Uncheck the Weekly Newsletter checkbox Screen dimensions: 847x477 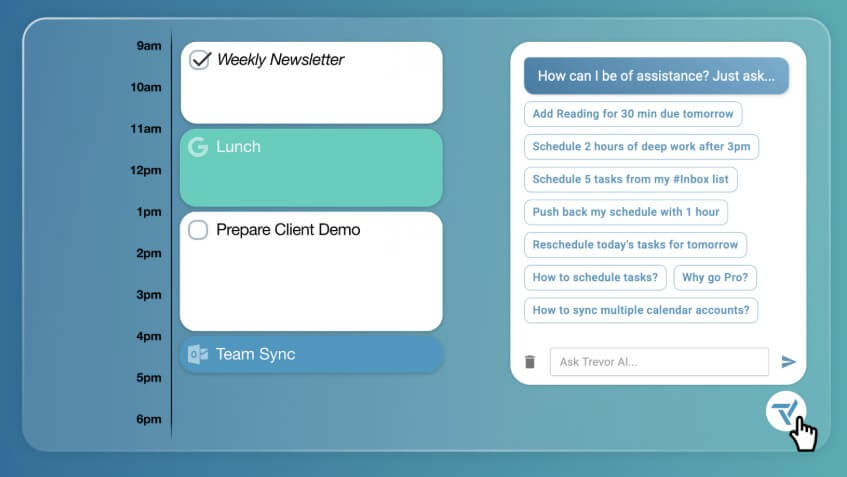coord(199,59)
